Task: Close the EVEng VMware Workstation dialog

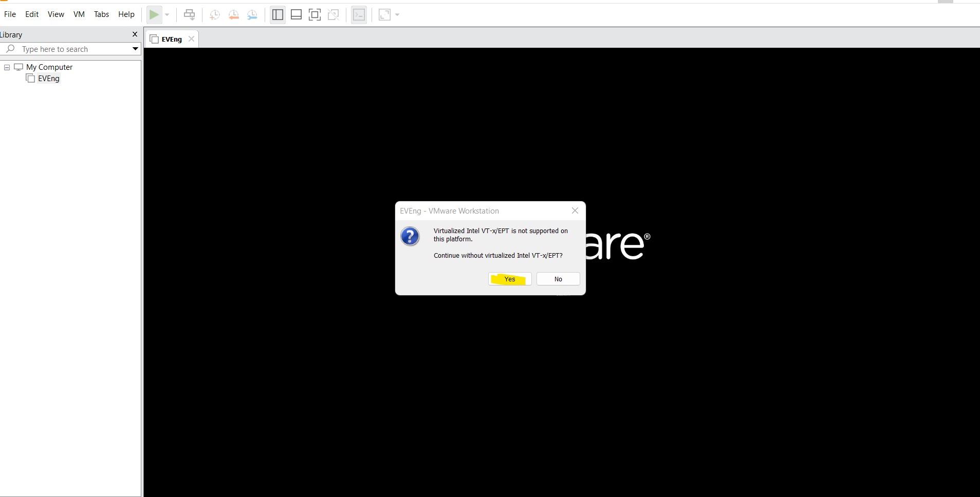Action: (575, 211)
